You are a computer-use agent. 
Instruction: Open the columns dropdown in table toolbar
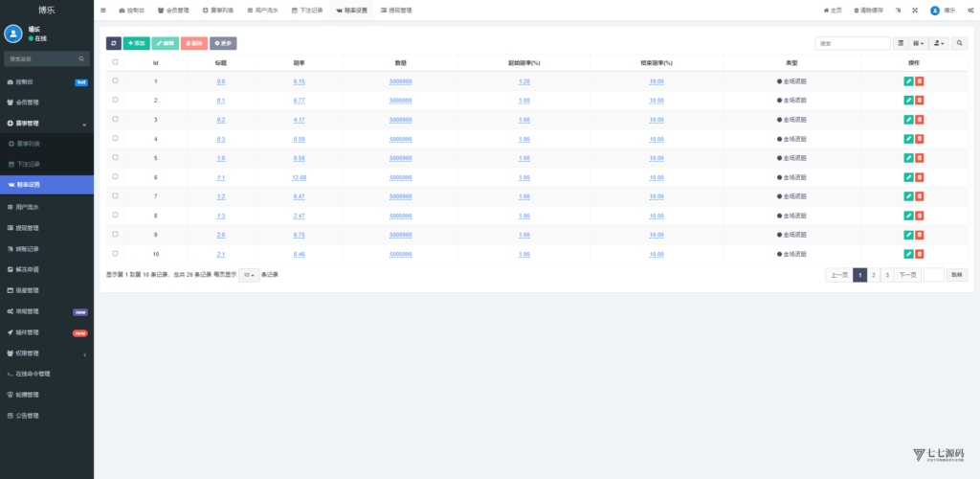click(x=919, y=43)
